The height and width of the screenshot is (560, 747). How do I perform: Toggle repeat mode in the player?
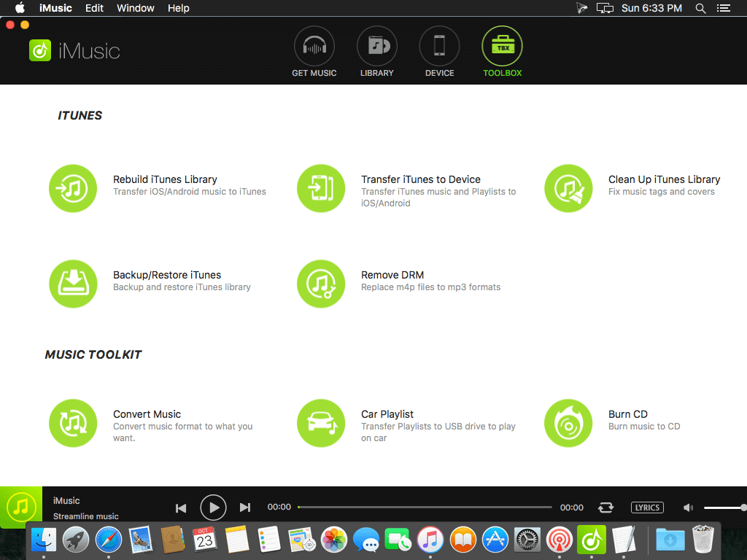(x=605, y=507)
